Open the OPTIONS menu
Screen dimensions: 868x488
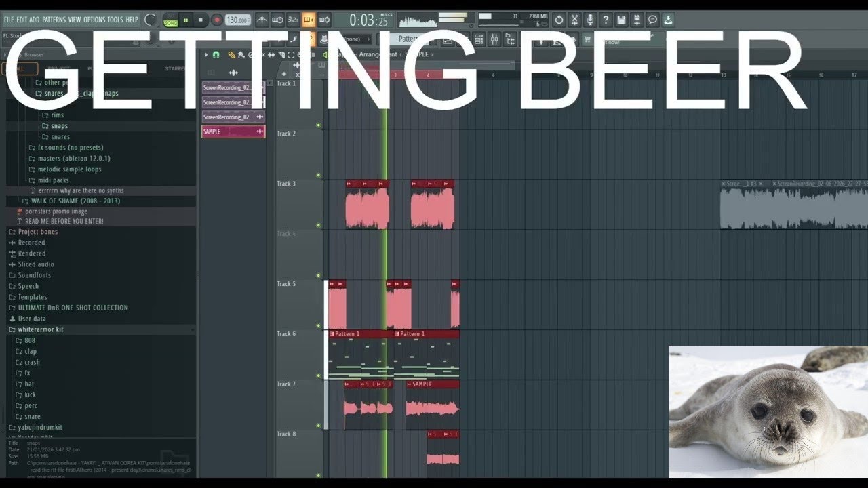(94, 20)
